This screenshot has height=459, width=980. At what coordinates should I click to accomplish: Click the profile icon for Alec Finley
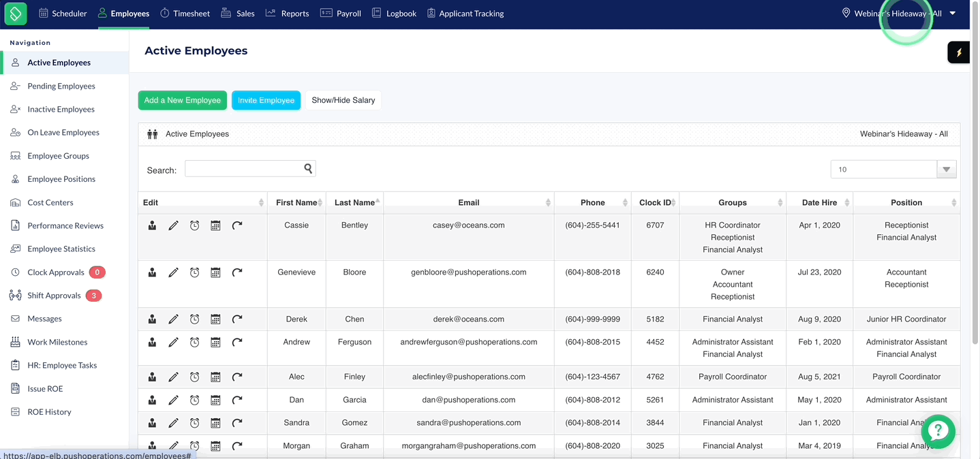(152, 377)
